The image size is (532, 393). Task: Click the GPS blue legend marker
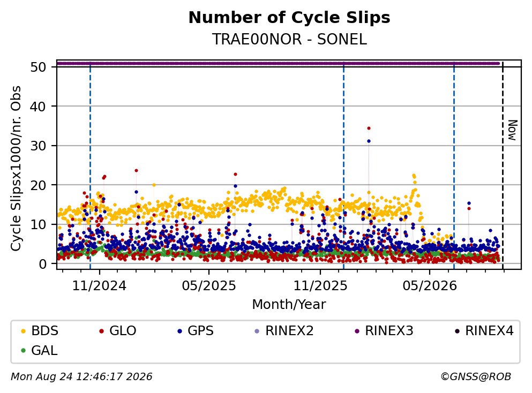tap(180, 331)
